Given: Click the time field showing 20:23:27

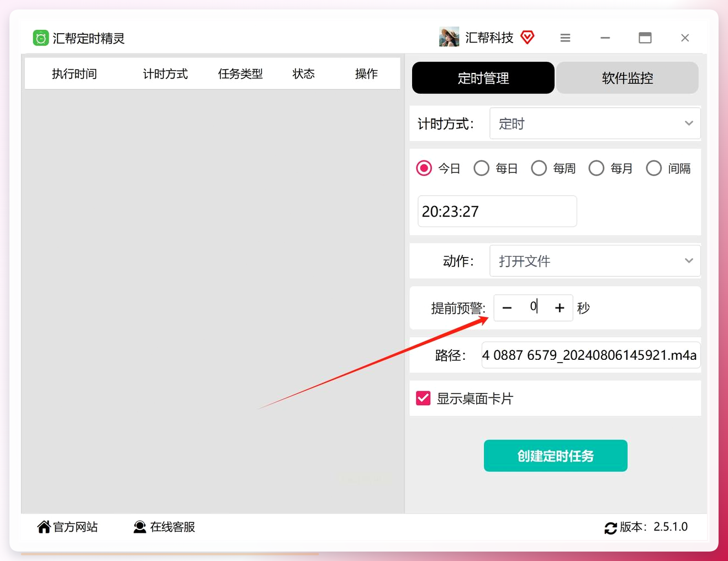Looking at the screenshot, I should 497,211.
